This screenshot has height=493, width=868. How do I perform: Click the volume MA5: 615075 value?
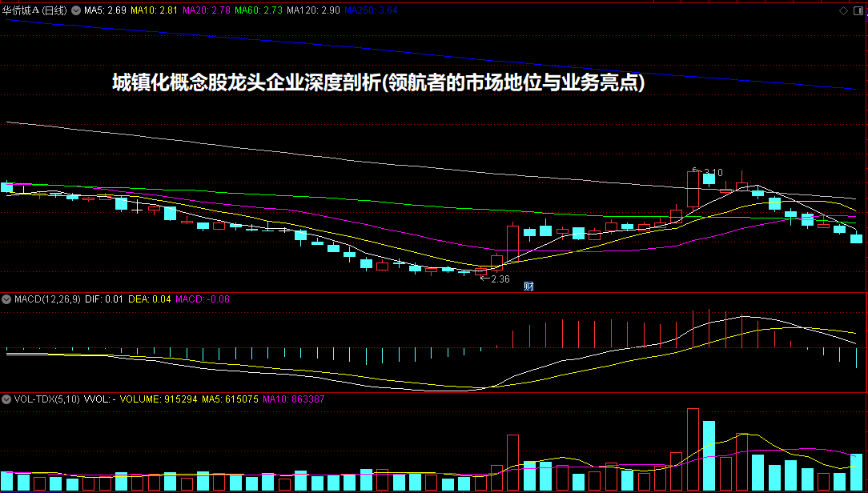tap(230, 399)
